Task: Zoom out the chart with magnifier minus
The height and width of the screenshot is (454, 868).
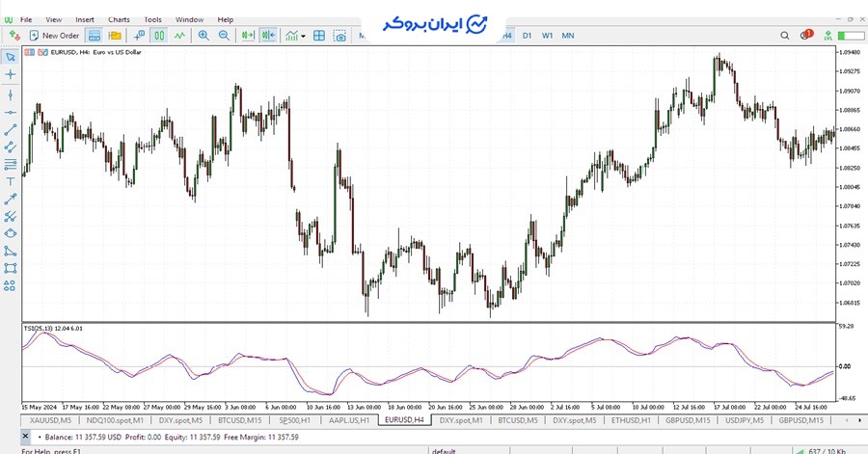Action: [x=224, y=36]
